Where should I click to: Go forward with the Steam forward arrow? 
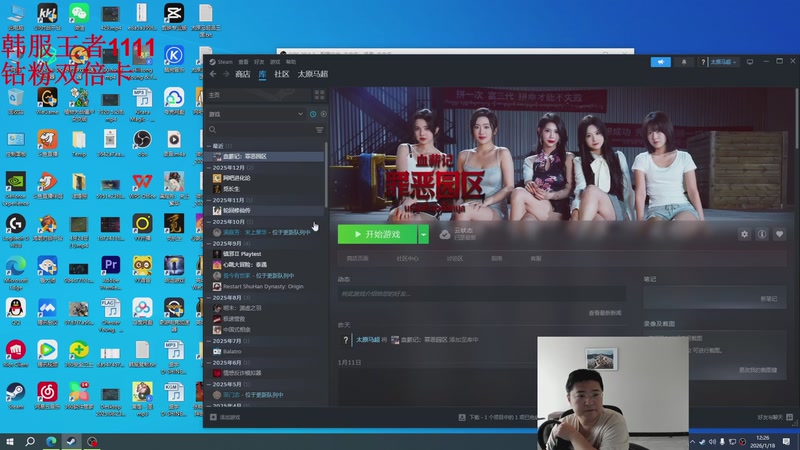(226, 74)
